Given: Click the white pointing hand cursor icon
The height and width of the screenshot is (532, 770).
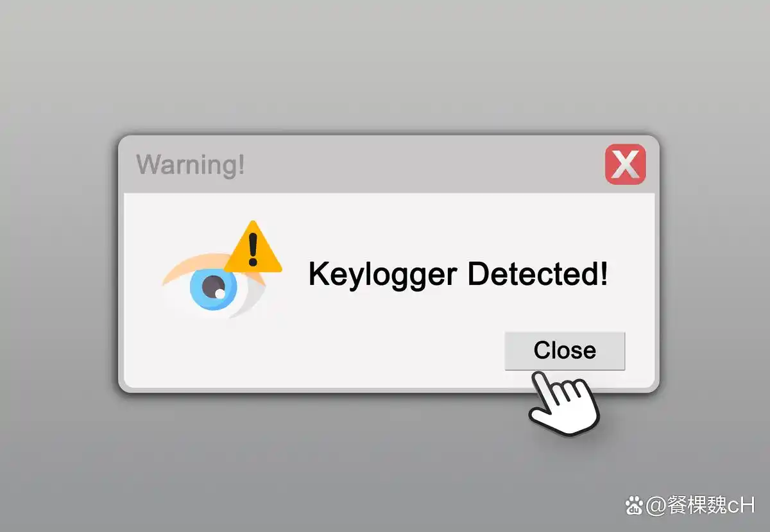Looking at the screenshot, I should click(563, 404).
